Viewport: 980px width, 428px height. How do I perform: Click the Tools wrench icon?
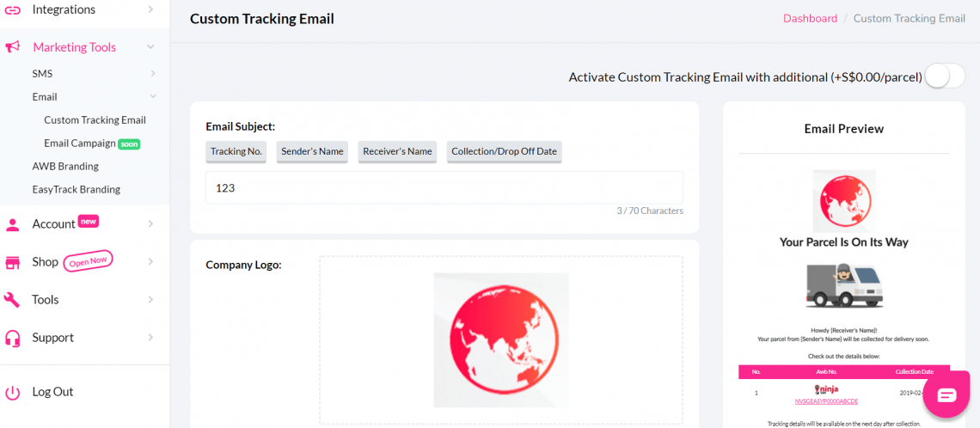tap(12, 300)
